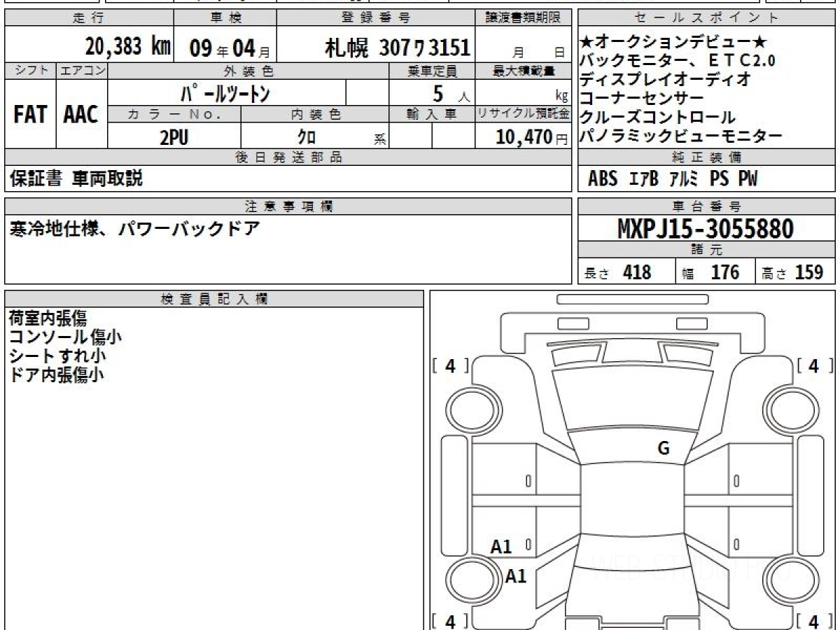The width and height of the screenshot is (840, 630).
Task: Select the ディスプレイオーディオ line
Action: pos(666,79)
